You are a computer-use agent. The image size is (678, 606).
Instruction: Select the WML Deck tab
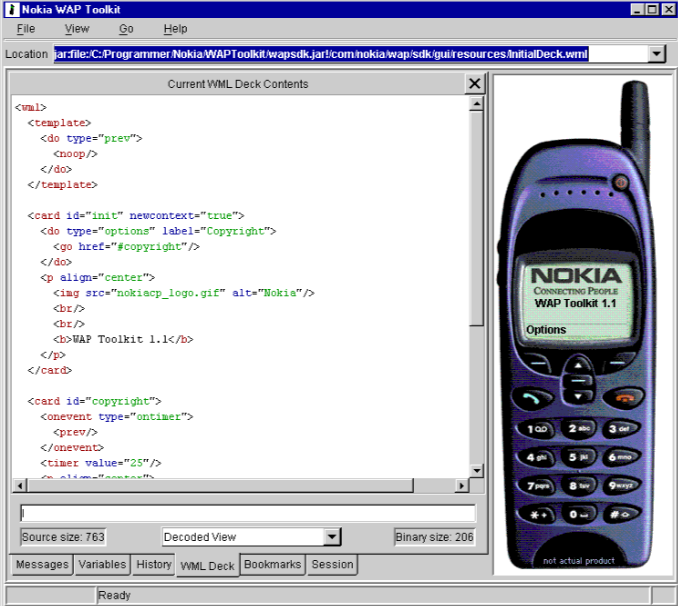click(208, 565)
